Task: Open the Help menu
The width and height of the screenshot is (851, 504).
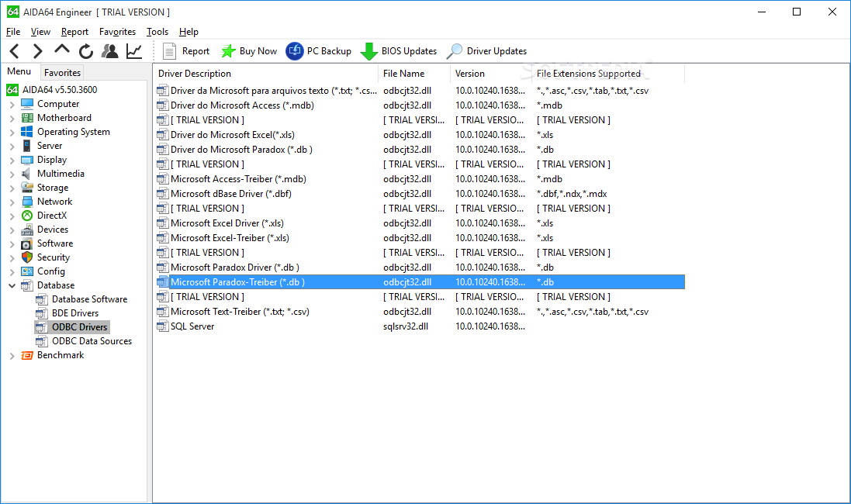Action: point(189,32)
